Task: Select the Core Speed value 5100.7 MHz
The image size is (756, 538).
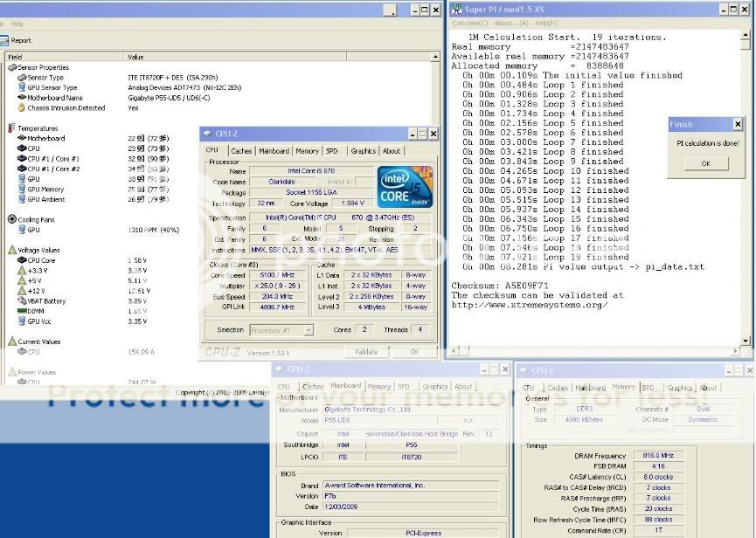Action: point(277,275)
